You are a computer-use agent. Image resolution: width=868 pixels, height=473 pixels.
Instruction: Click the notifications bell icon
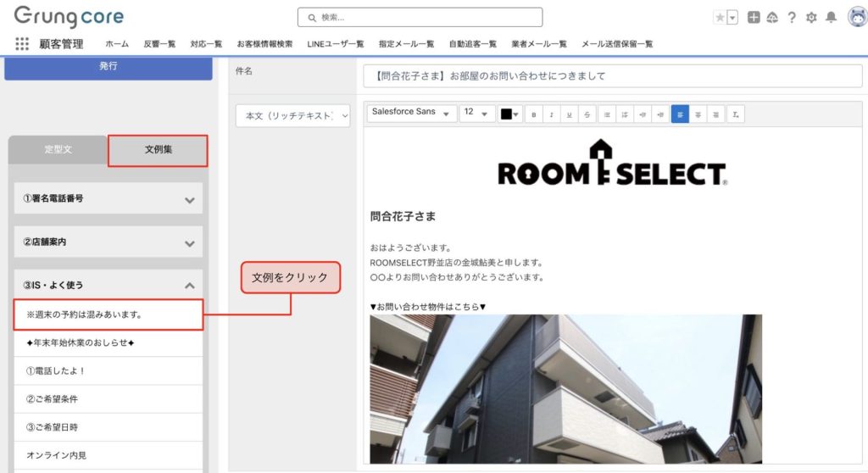[831, 17]
